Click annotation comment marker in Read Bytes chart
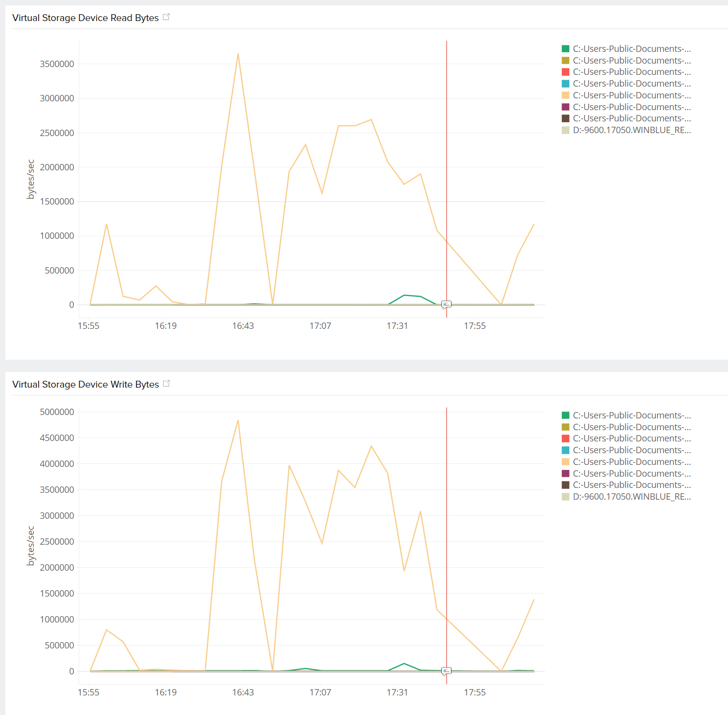This screenshot has width=728, height=715. 446,305
